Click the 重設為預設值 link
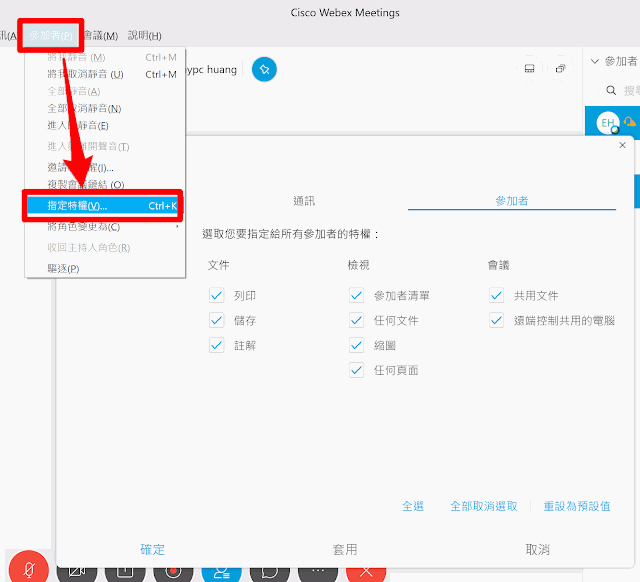Screen dimensions: 640x582 [577, 506]
